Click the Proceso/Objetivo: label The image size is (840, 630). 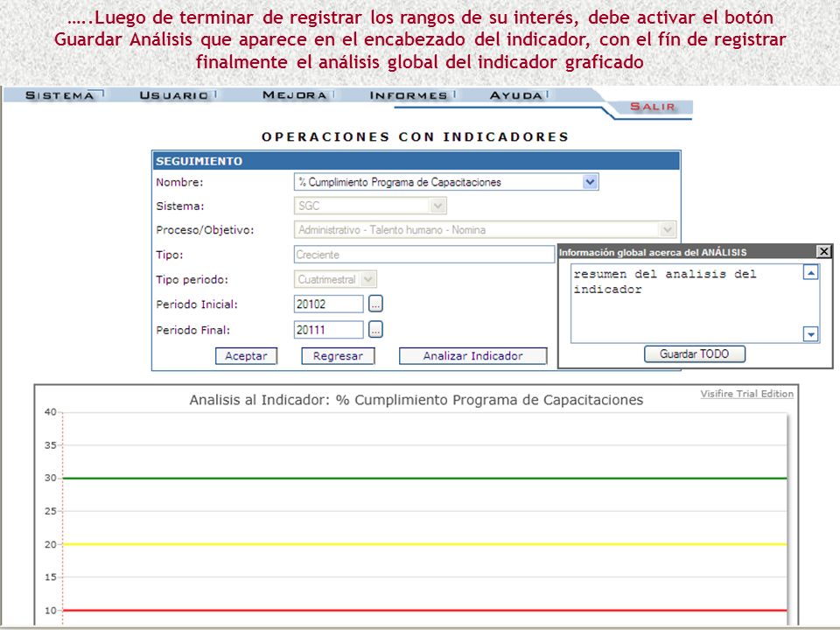click(x=205, y=230)
